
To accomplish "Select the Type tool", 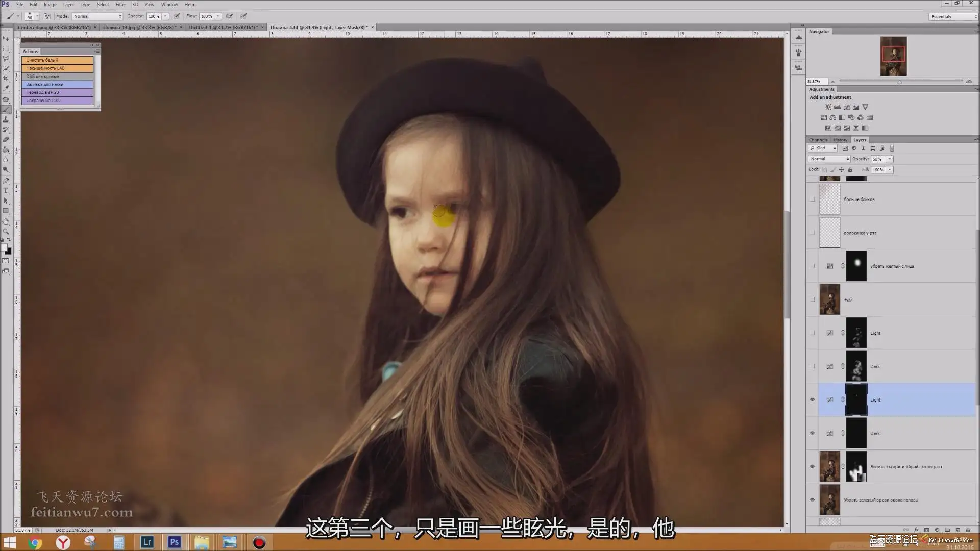I will tap(6, 190).
